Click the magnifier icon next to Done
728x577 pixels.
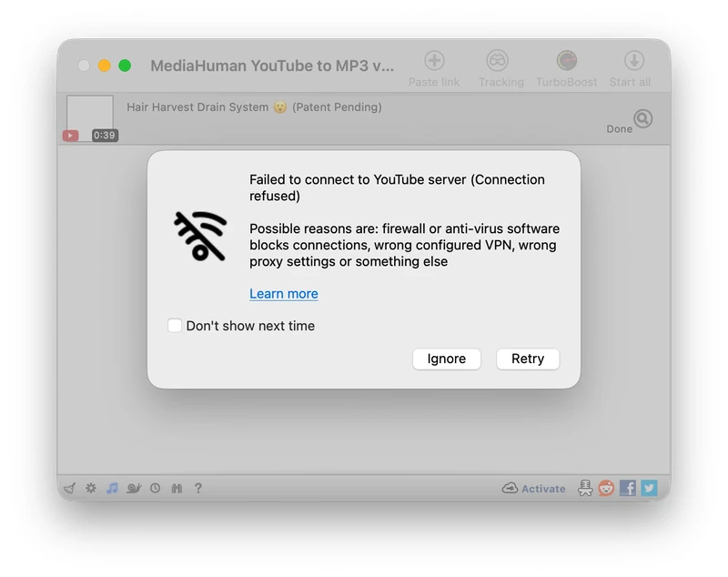tap(643, 119)
